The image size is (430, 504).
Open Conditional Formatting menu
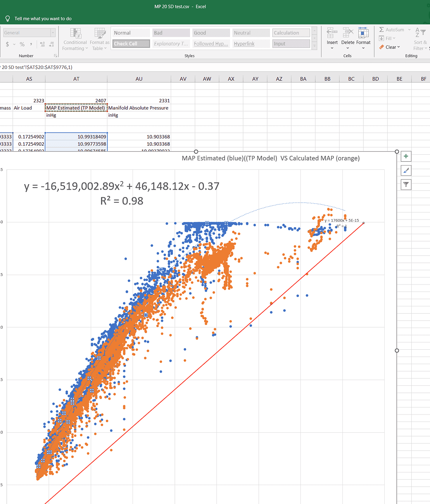(x=75, y=40)
